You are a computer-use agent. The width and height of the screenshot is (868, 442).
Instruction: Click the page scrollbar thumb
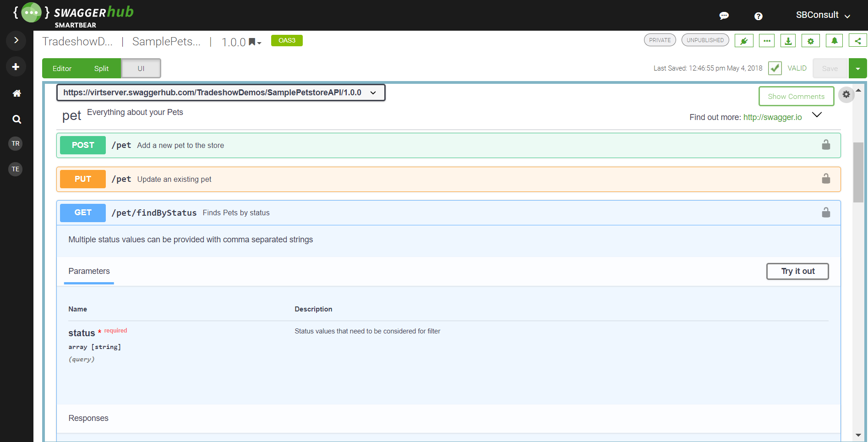point(858,172)
